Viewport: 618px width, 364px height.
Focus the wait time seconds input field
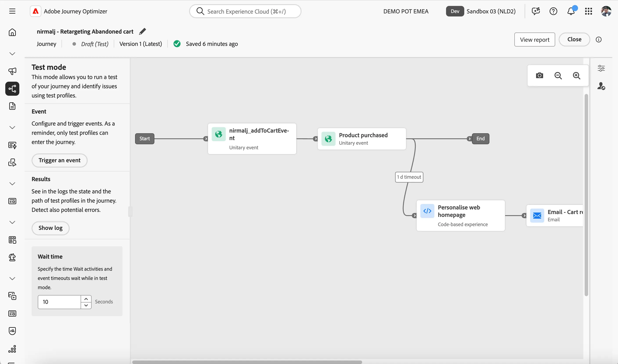(x=59, y=302)
